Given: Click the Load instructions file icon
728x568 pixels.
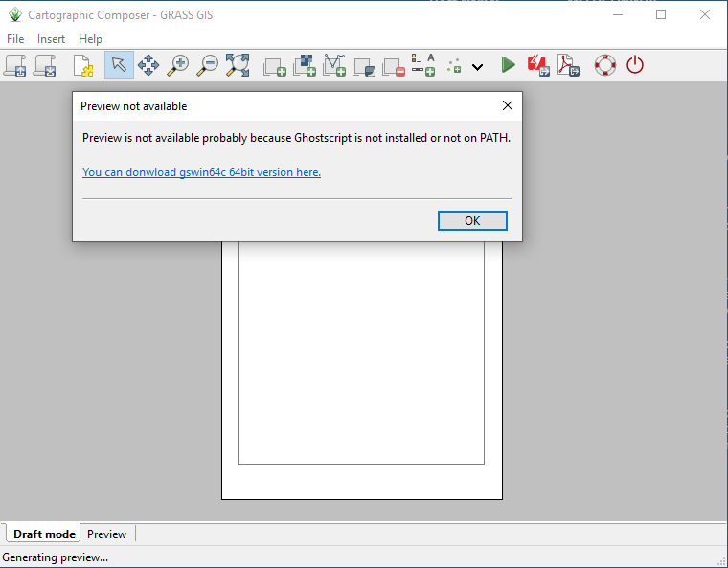Looking at the screenshot, I should click(x=15, y=65).
